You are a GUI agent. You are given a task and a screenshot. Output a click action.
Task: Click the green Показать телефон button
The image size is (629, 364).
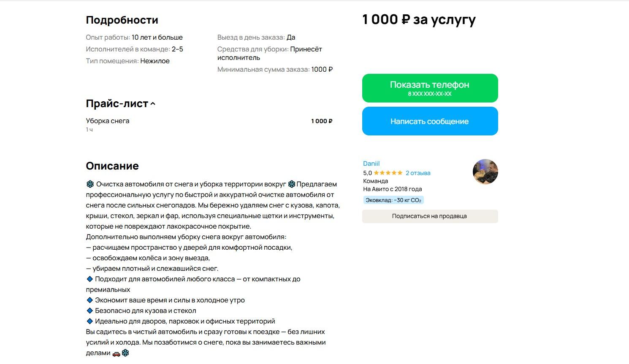pyautogui.click(x=430, y=88)
